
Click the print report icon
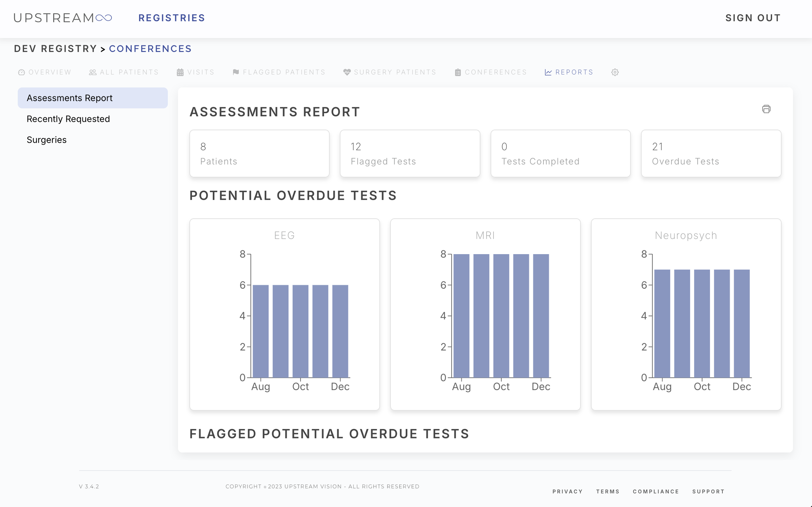coord(766,109)
